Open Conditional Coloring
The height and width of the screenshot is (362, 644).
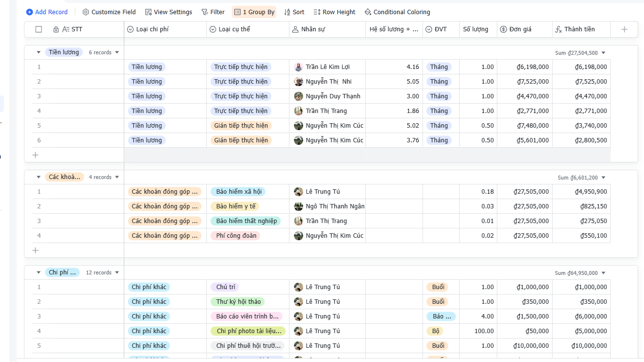click(x=398, y=12)
